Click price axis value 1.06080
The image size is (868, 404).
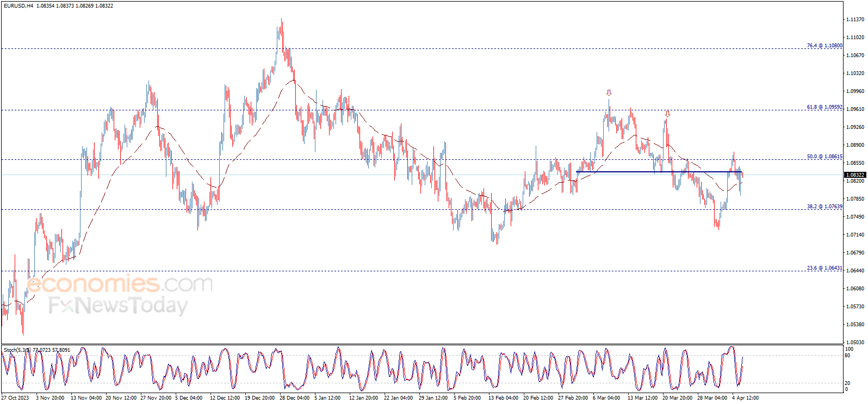[x=855, y=289]
